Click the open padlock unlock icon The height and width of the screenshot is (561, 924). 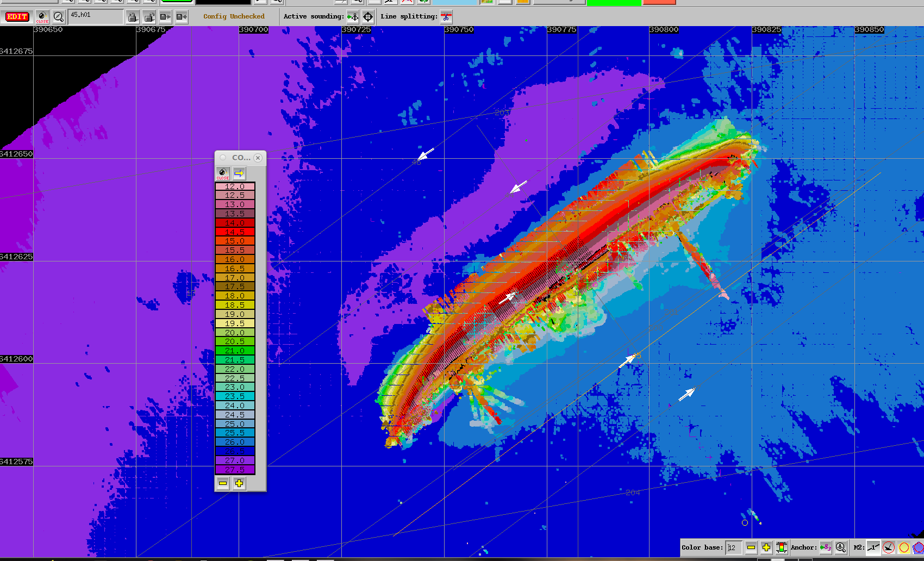pos(148,17)
